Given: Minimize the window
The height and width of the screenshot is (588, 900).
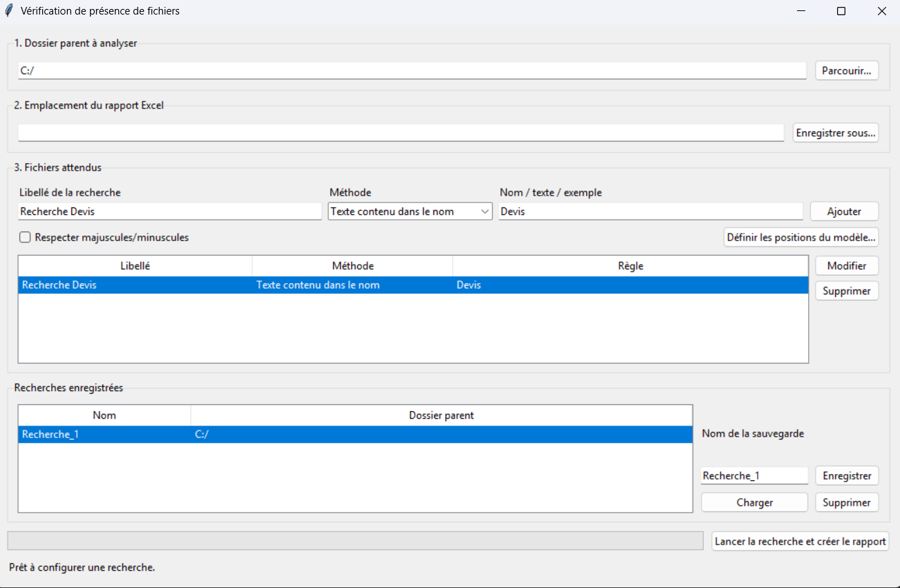Looking at the screenshot, I should pyautogui.click(x=802, y=11).
